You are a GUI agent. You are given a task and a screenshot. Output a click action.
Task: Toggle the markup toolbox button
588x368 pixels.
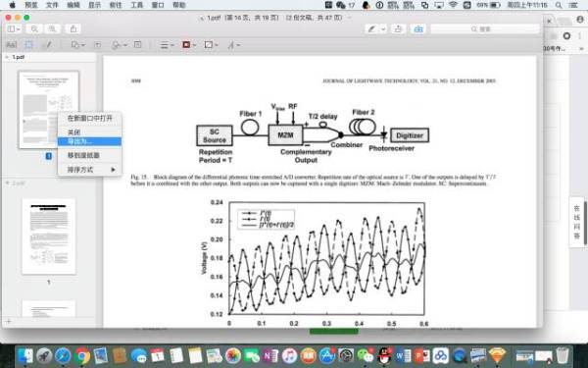[418, 28]
